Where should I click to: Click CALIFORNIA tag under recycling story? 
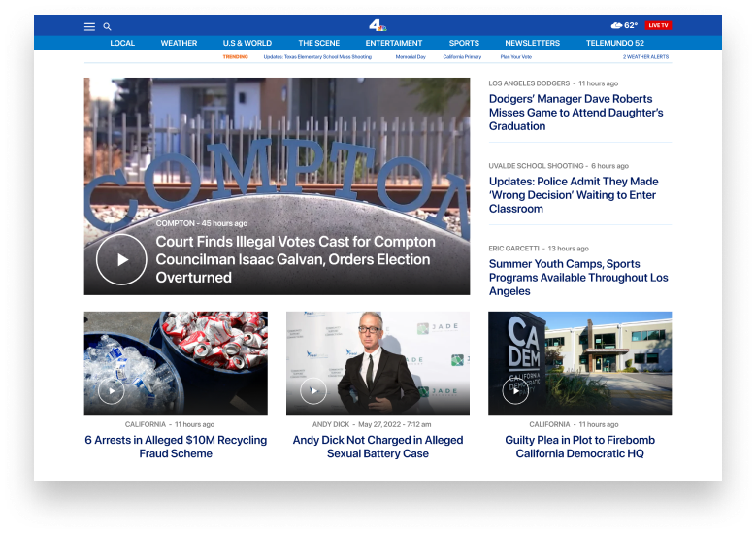tap(146, 424)
